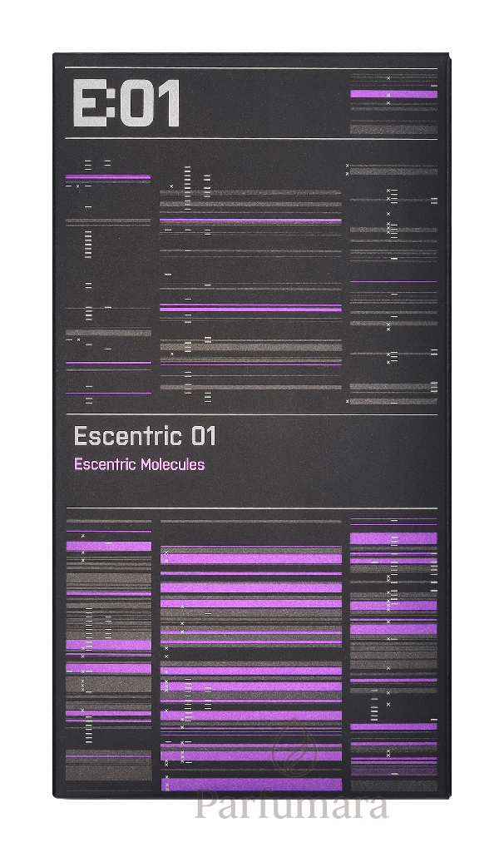The width and height of the screenshot is (504, 852).
Task: Click the purple bar beside the E:01 logo
Action: pyautogui.click(x=393, y=94)
